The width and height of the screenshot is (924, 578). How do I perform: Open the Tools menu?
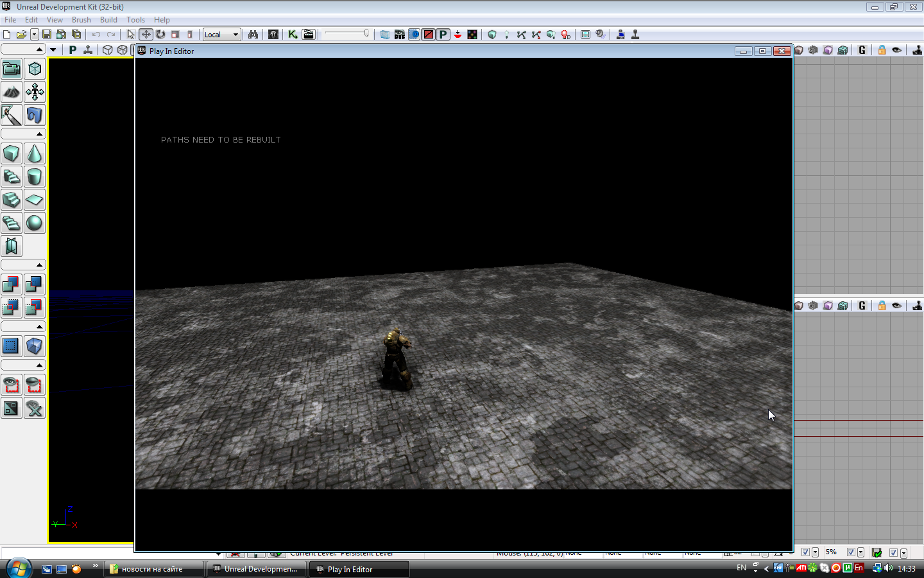(135, 20)
